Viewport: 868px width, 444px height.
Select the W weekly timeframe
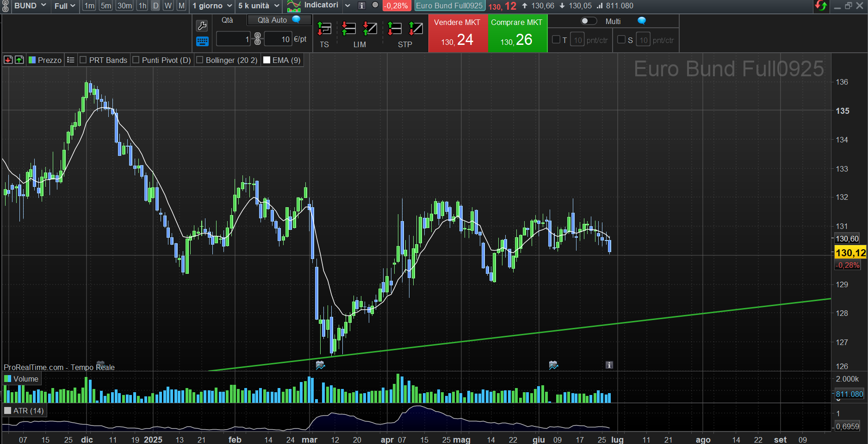coord(168,6)
